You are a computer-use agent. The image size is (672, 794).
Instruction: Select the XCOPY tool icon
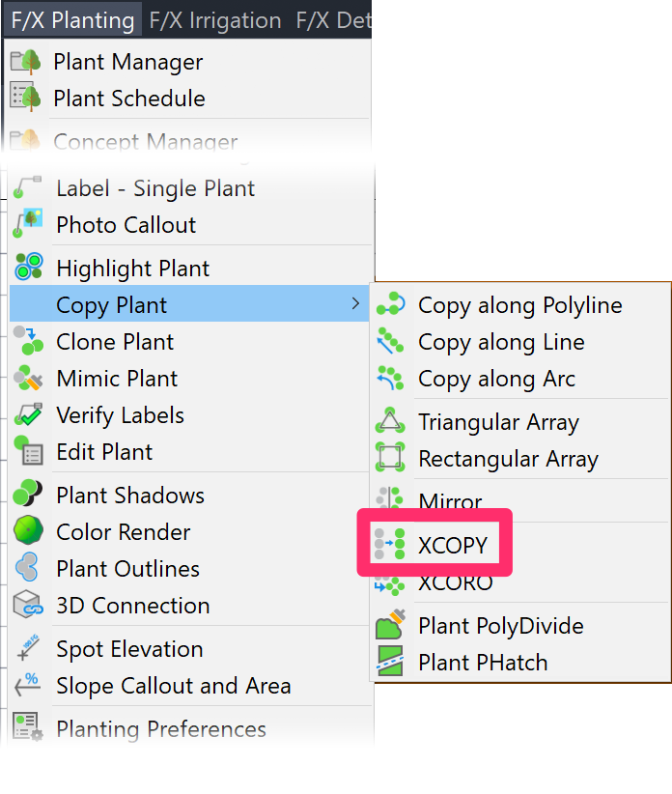point(390,545)
